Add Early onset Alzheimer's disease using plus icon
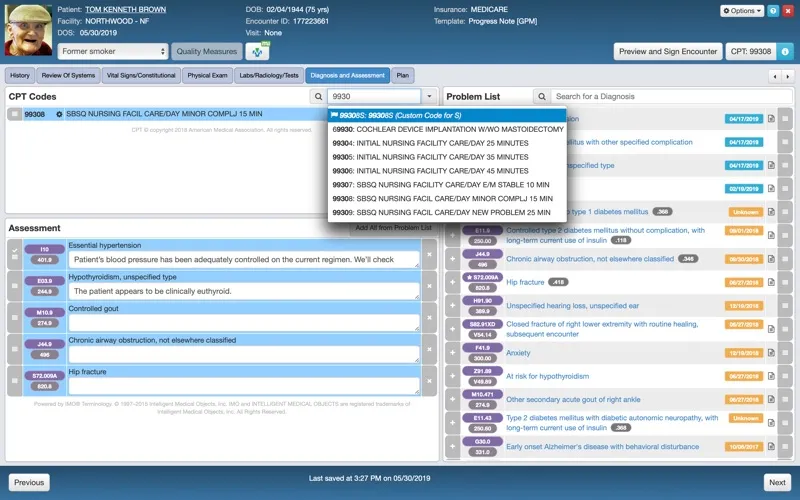Screen dimensions: 800x500 pyautogui.click(x=453, y=446)
